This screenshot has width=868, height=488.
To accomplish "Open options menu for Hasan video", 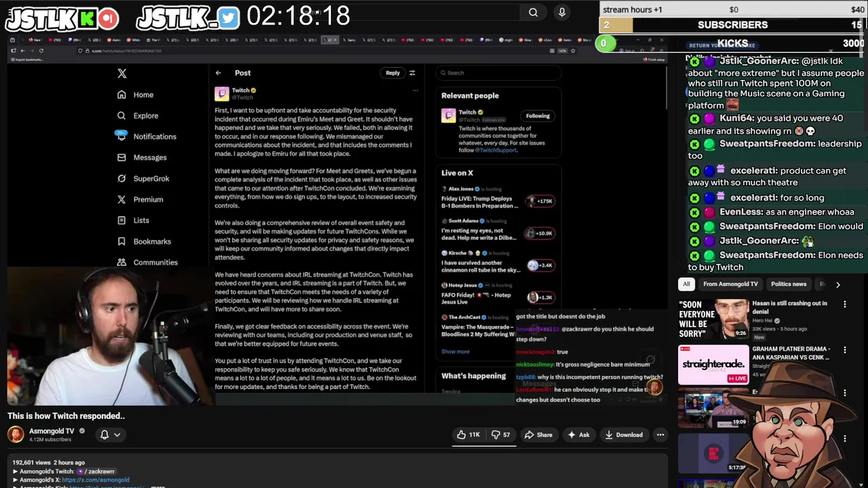I will click(845, 305).
